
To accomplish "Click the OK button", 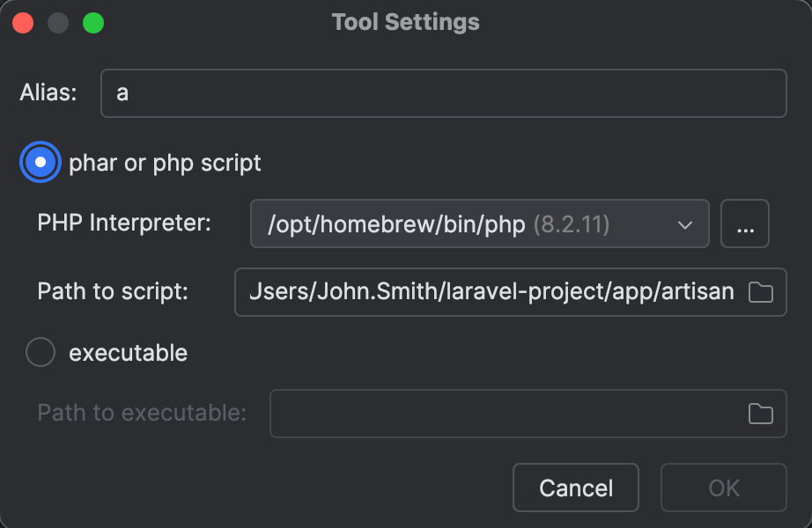I will tap(724, 488).
